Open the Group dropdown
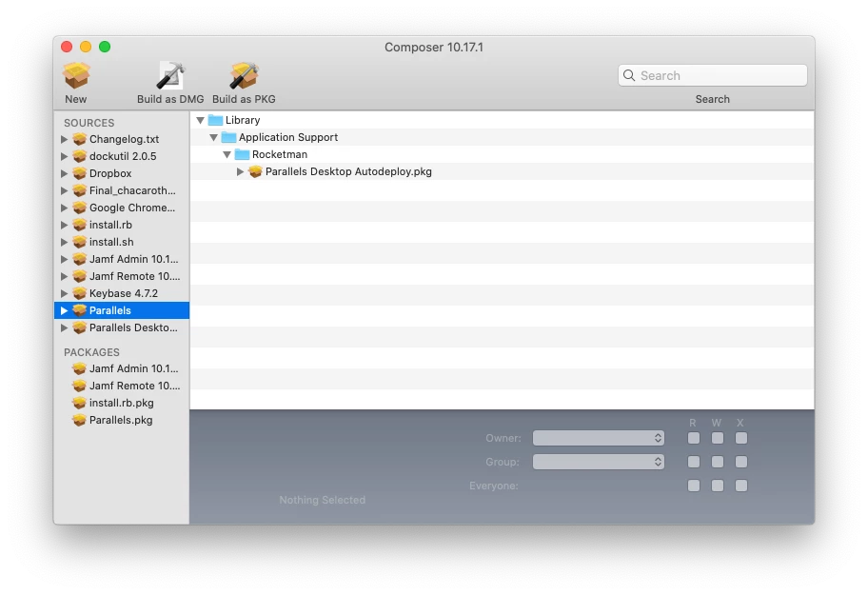Viewport: 868px width, 595px height. coord(599,462)
